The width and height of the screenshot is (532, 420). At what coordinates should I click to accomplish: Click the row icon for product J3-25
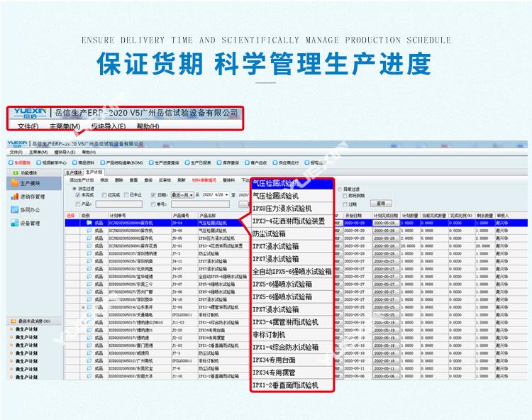point(89,277)
